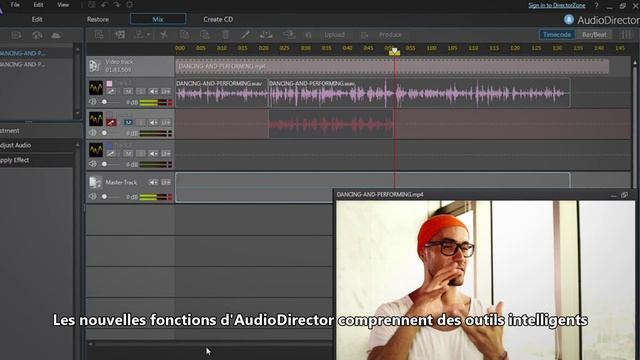The width and height of the screenshot is (640, 360).
Task: Toggle Mute (M) on Track 3
Action: 128,154
